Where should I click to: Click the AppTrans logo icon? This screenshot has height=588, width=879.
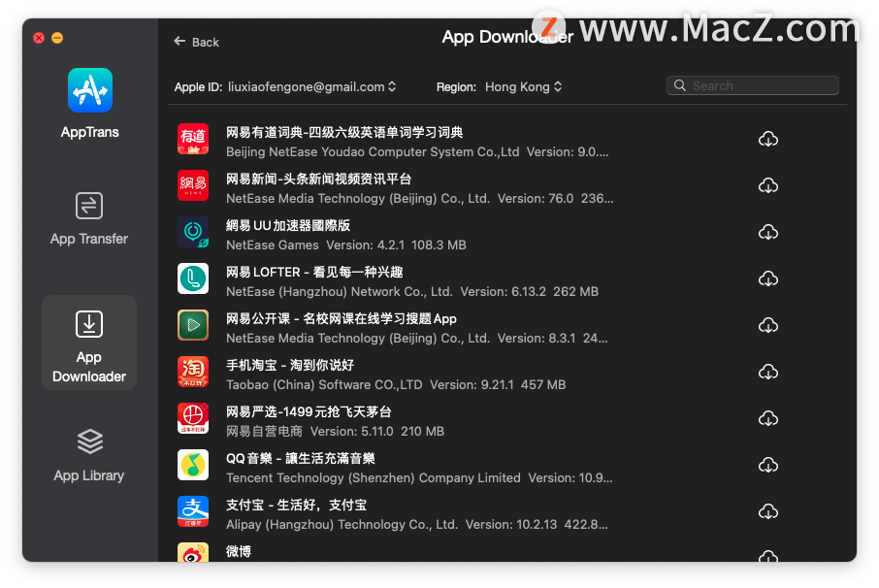click(89, 90)
